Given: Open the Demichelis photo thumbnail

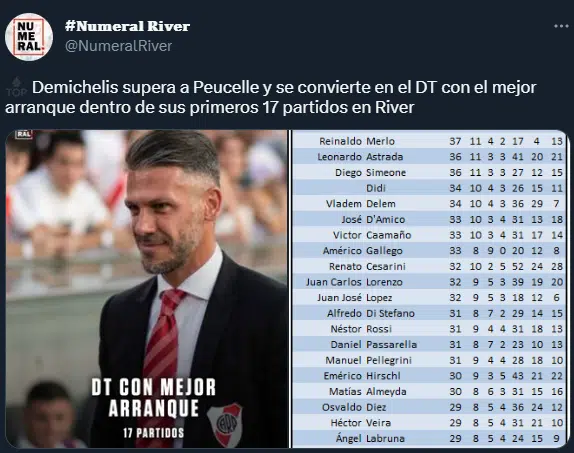Looking at the screenshot, I should (x=147, y=289).
